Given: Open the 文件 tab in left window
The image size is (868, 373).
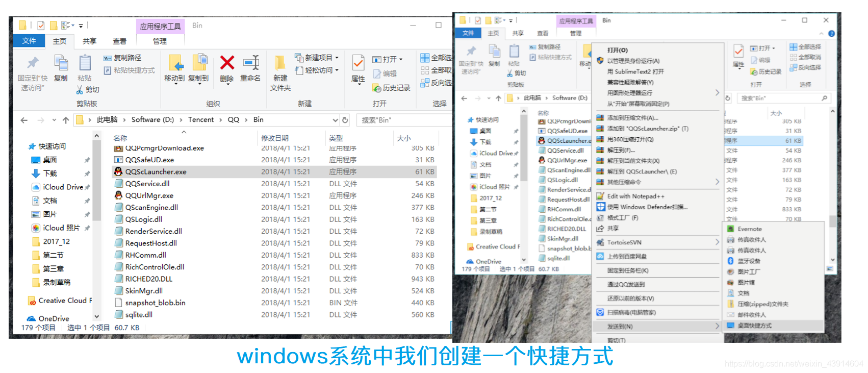Looking at the screenshot, I should [29, 41].
